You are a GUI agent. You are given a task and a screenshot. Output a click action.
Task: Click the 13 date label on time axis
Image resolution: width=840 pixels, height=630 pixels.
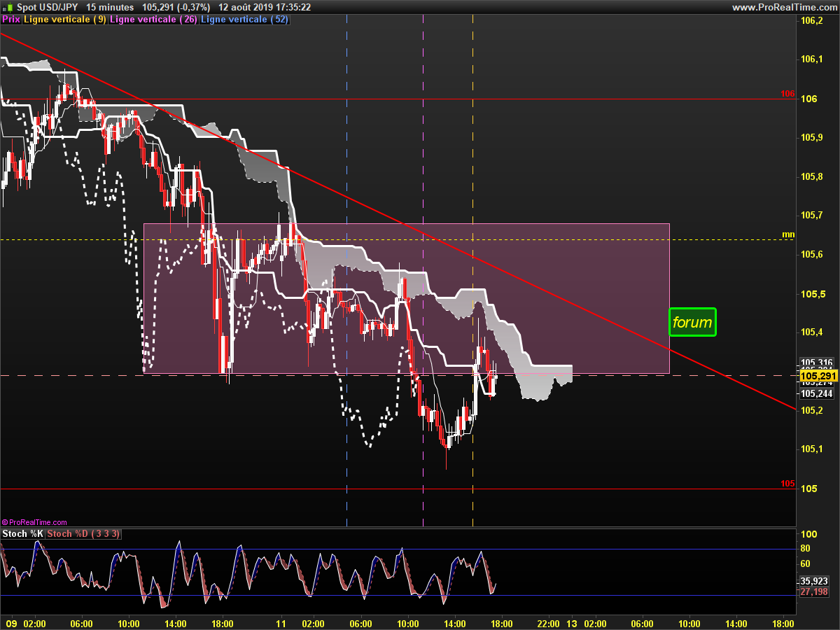(x=571, y=623)
